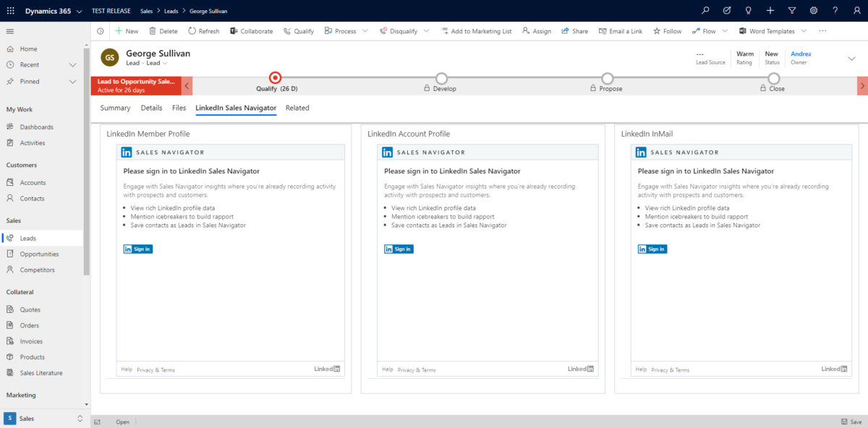Open the Sales area switcher
868x428 pixels.
pos(44,419)
